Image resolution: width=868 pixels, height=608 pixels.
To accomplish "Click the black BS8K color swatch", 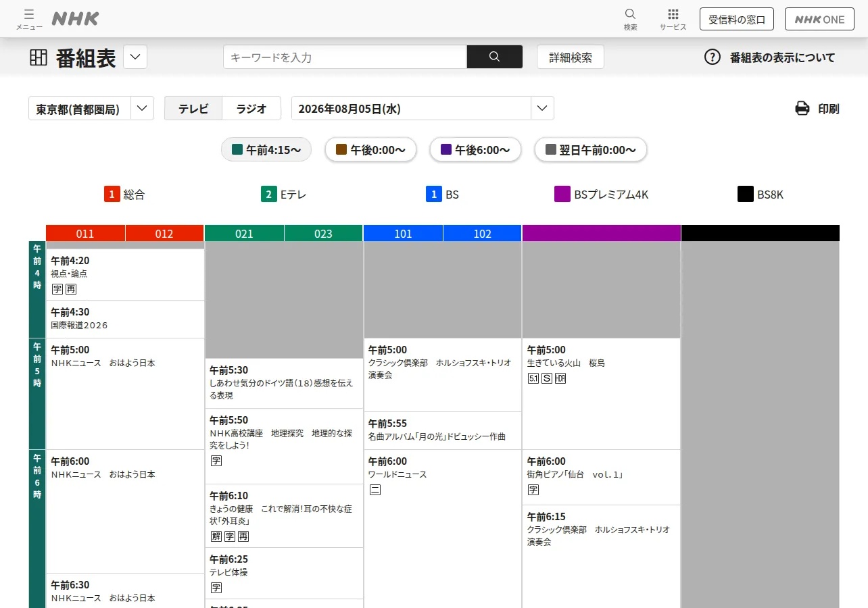I will coord(746,195).
